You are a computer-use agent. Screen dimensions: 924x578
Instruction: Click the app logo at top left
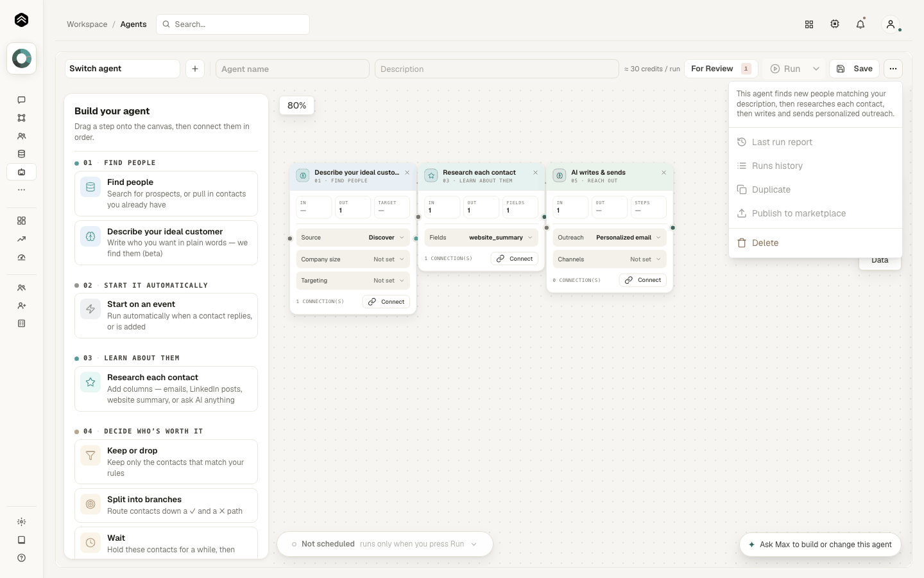[21, 20]
